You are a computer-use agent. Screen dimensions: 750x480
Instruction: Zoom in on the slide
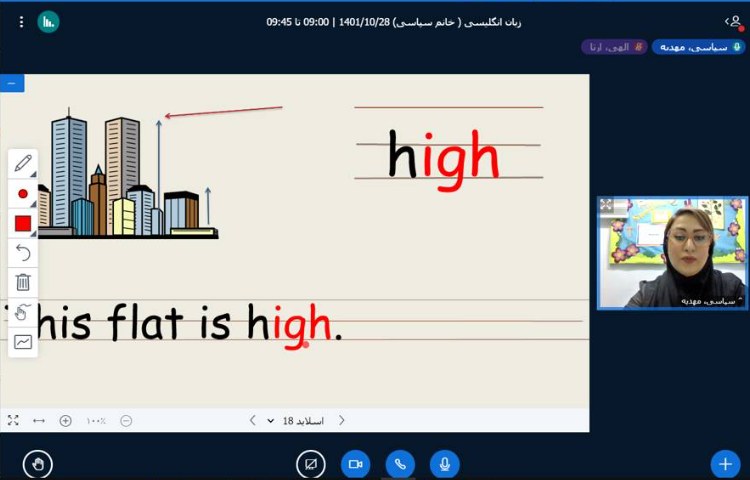click(66, 421)
